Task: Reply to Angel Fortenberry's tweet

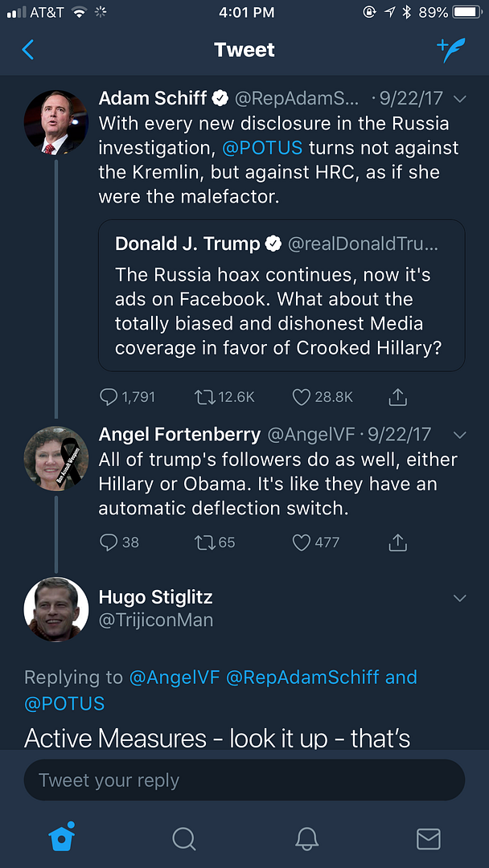Action: coord(109,542)
